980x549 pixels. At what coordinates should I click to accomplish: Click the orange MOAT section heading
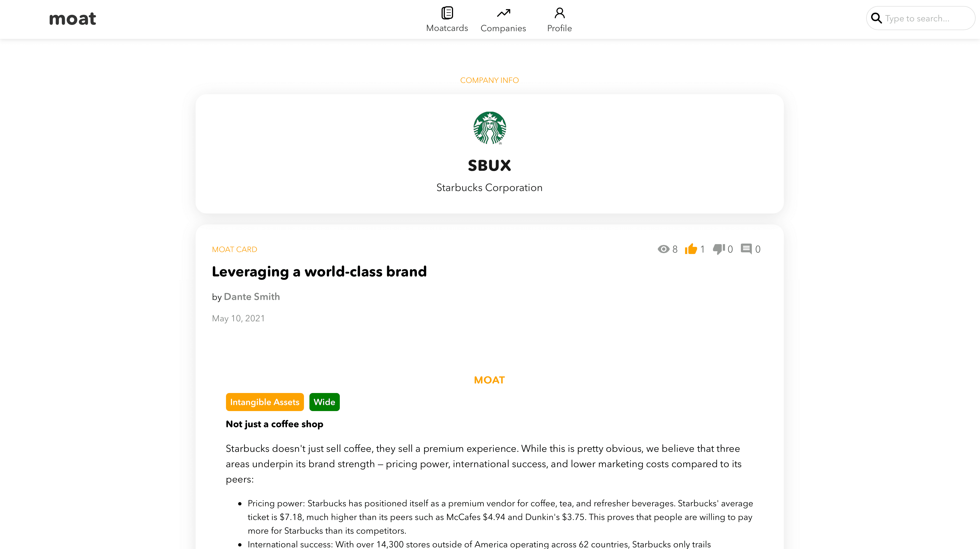(490, 380)
